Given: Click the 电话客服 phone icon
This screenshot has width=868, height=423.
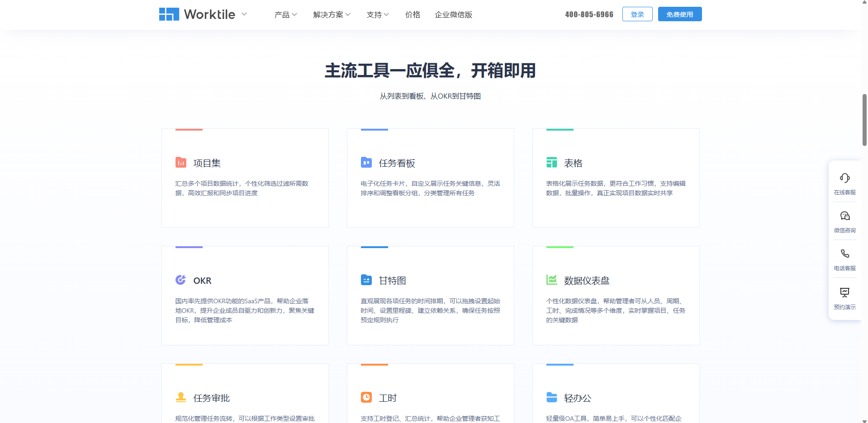Looking at the screenshot, I should [845, 254].
